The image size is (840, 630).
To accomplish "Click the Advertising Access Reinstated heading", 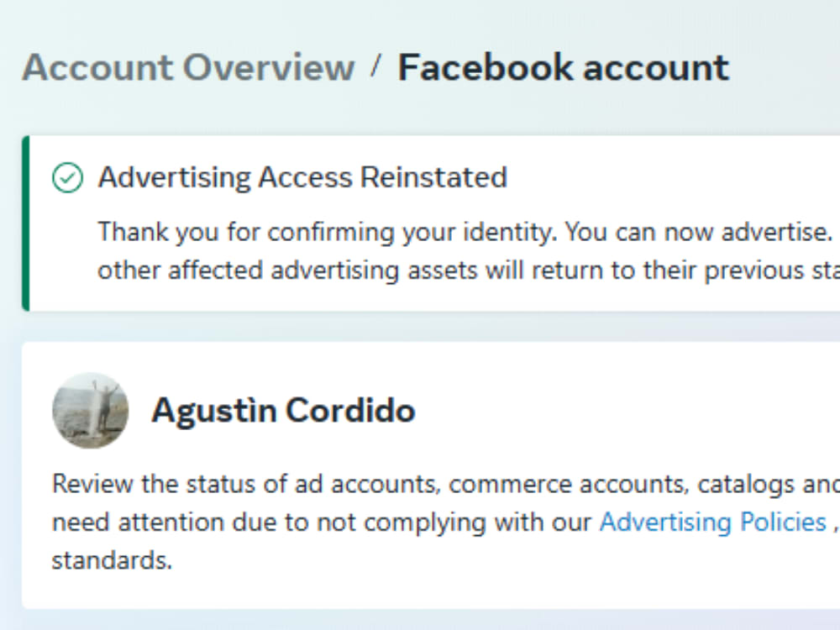I will click(302, 177).
